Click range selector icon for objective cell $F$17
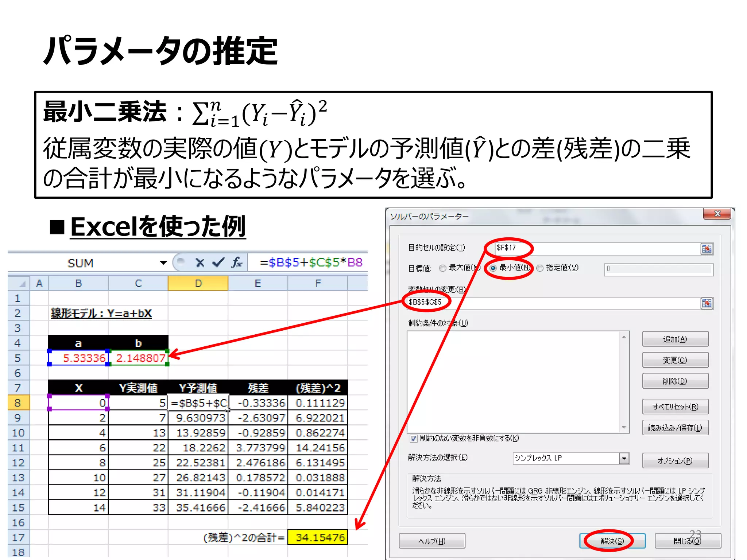 click(x=707, y=249)
